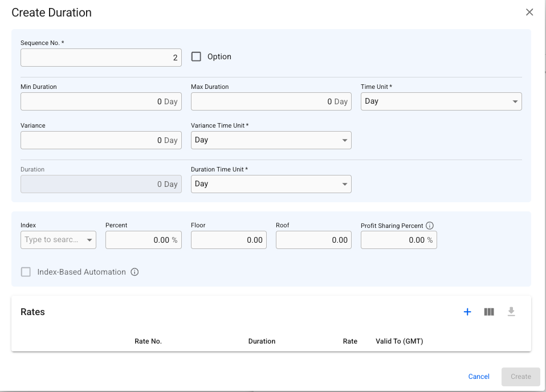The height and width of the screenshot is (392, 546).
Task: Click the Rates download icon
Action: coord(511,312)
